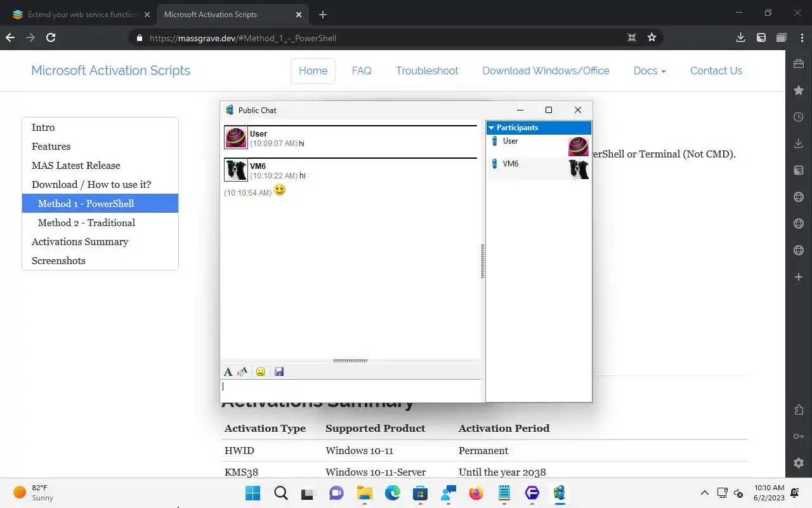Open the 3D box extension icon in toolbar
This screenshot has width=812, height=508.
click(x=782, y=37)
